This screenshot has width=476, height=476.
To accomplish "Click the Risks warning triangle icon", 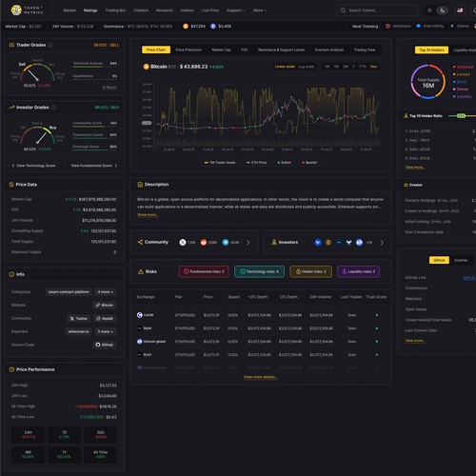I will pyautogui.click(x=141, y=271).
